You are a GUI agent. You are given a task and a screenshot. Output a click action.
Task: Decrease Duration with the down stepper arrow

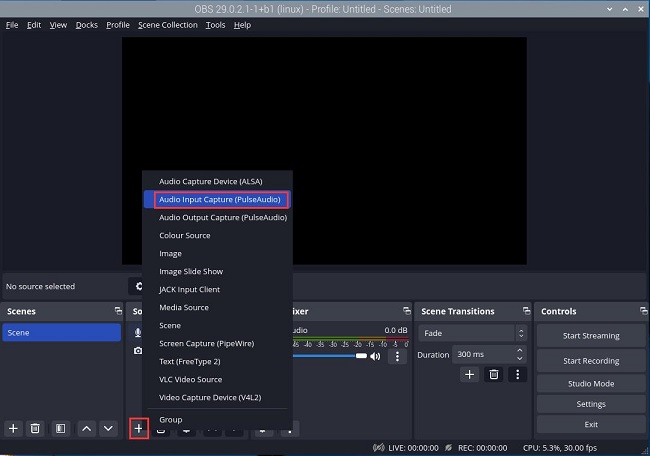pos(520,359)
